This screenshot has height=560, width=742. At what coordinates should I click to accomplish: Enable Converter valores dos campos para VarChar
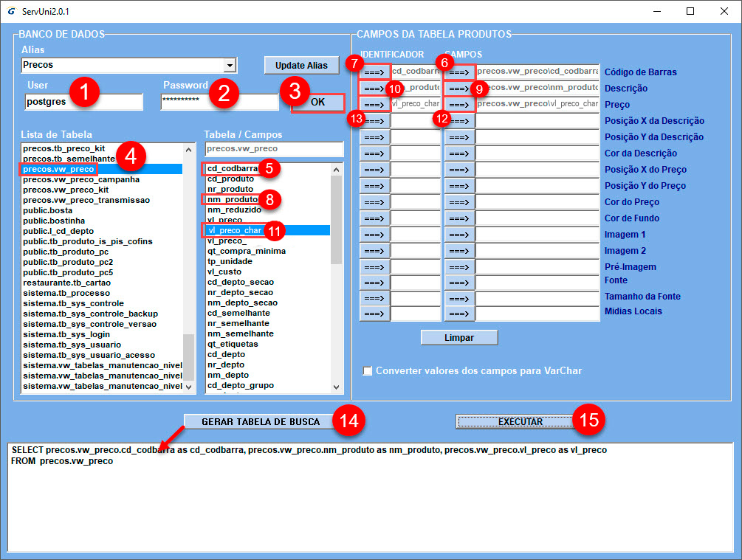(x=368, y=371)
